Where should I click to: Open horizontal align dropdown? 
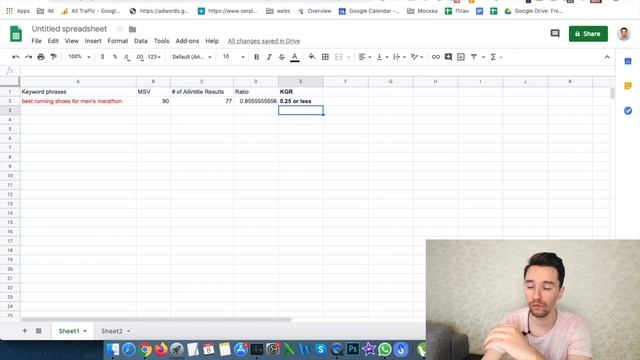[x=364, y=57]
